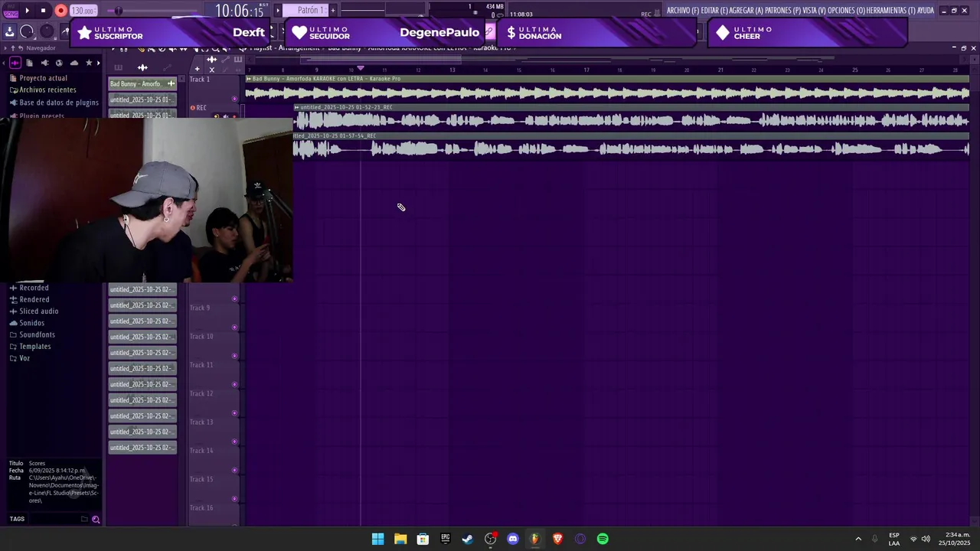
Task: Click the 10:06:15 time display
Action: pos(239,11)
